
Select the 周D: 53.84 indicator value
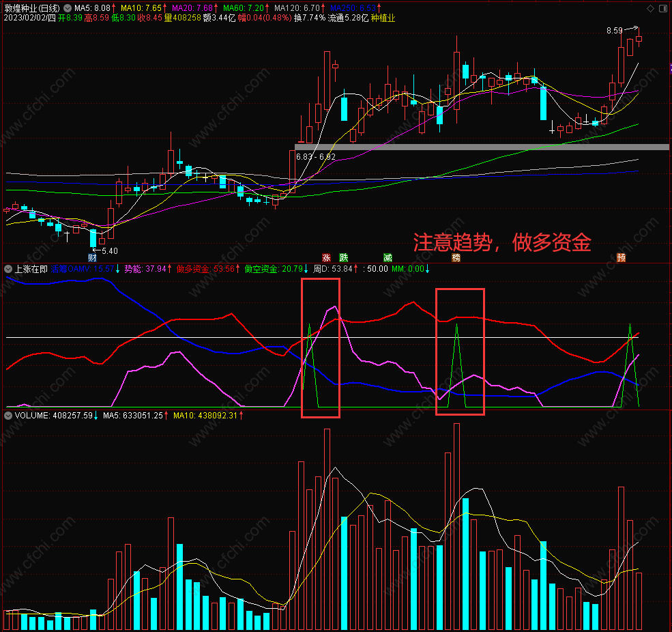tap(332, 269)
